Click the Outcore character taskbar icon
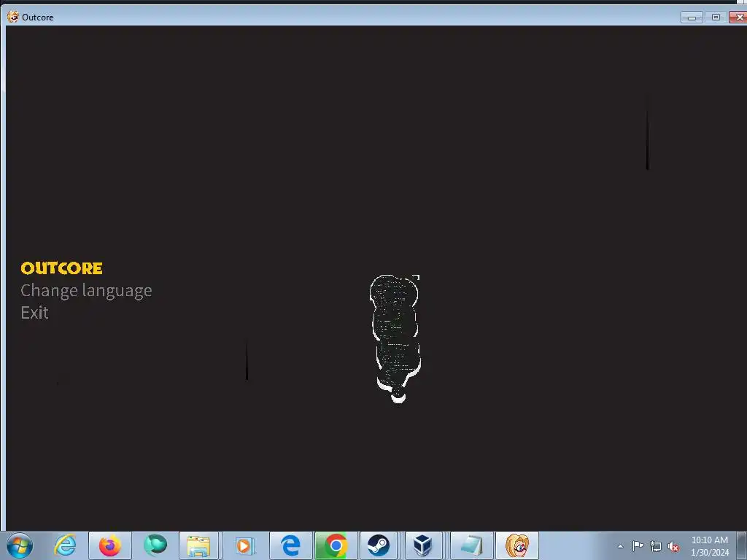 517,545
